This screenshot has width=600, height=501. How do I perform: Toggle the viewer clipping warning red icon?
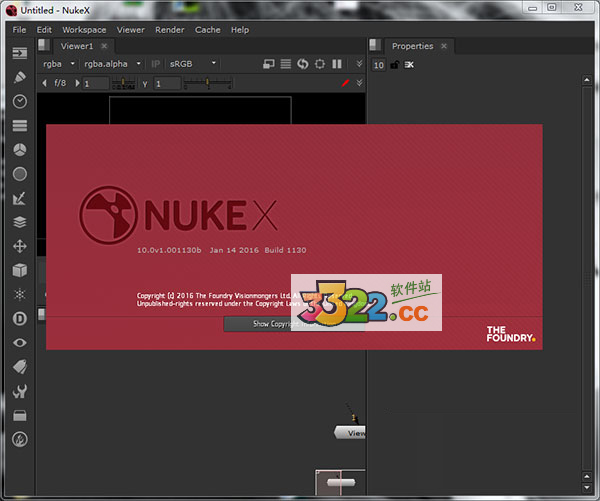[343, 83]
